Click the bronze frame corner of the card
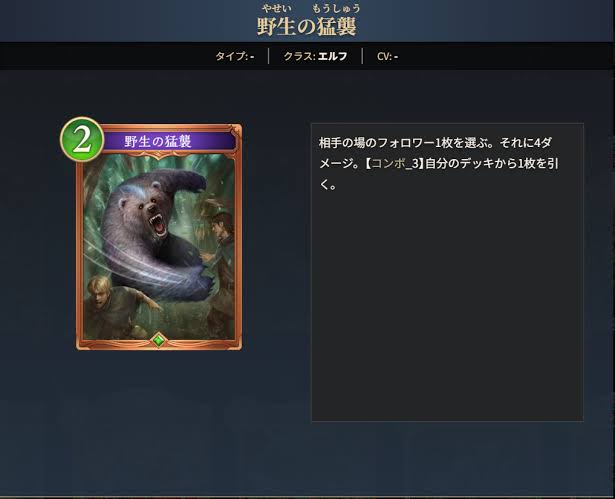This screenshot has height=499, width=615. pos(236,130)
